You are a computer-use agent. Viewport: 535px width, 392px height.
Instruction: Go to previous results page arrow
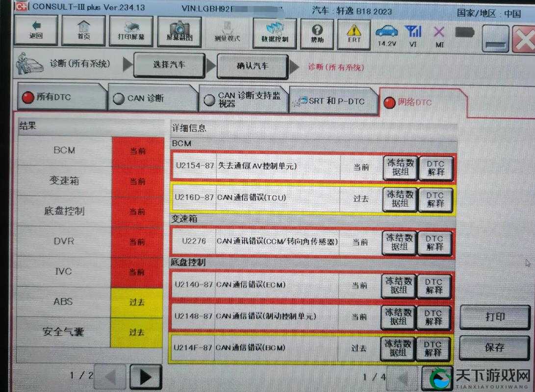[110, 376]
